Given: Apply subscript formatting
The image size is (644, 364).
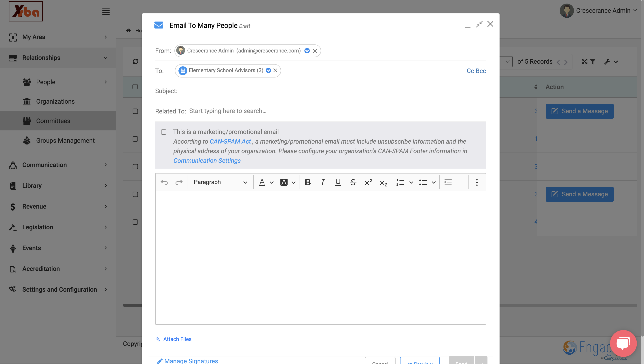Looking at the screenshot, I should [383, 183].
